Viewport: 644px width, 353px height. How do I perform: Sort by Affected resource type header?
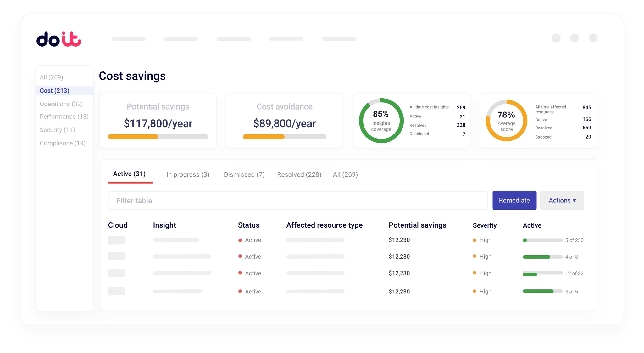tap(325, 225)
